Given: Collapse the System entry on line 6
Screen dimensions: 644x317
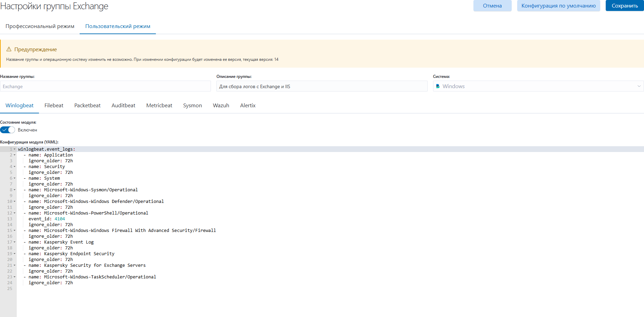Looking at the screenshot, I should coord(14,178).
